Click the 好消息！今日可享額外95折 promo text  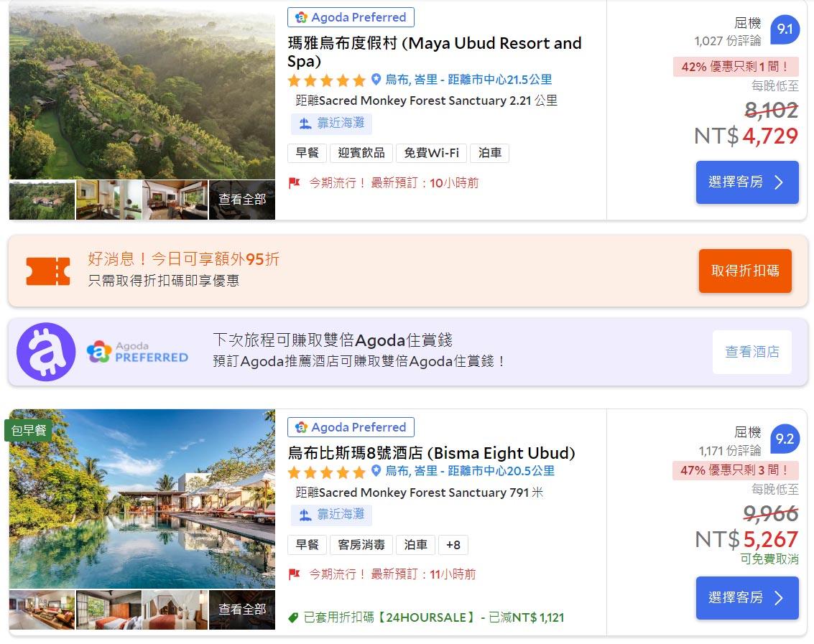[184, 259]
